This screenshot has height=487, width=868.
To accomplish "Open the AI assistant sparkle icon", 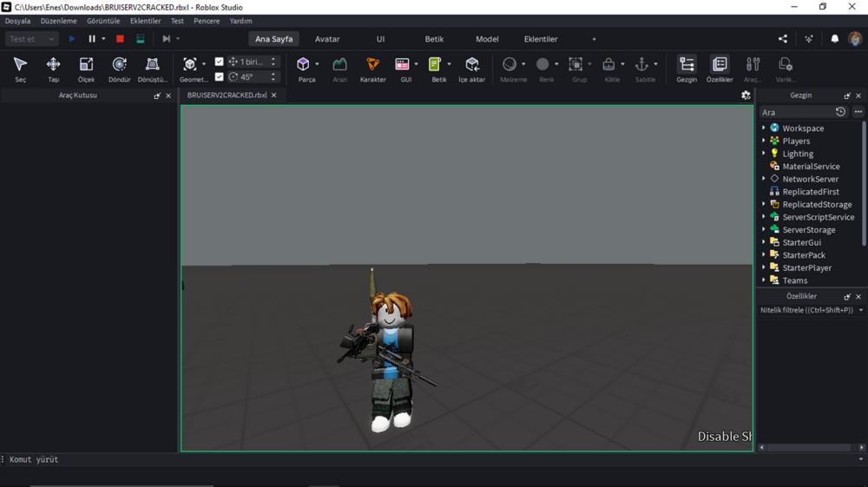I will pos(809,39).
